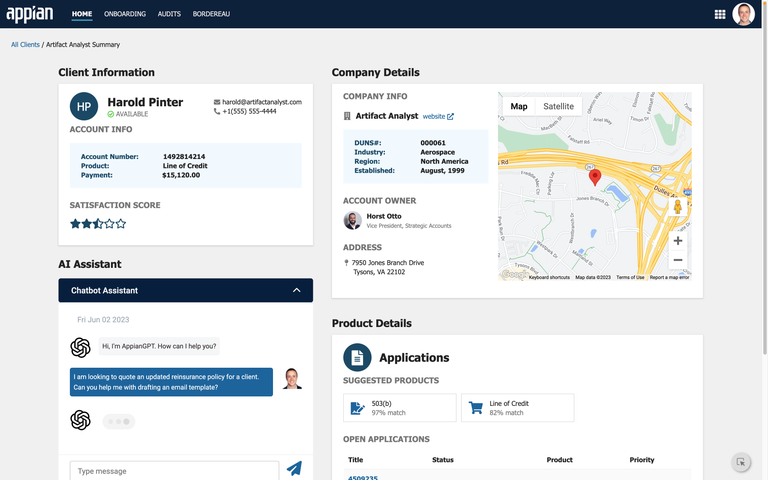Viewport: 768px width, 480px height.
Task: Choose the Line of Credit suggested product
Action: (x=517, y=408)
